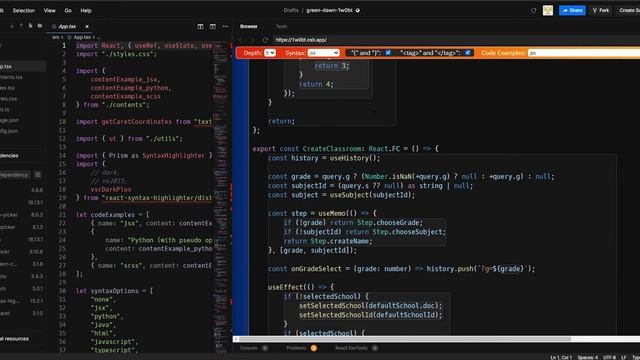Screen dimensions: 640x360
Task: Click the refresh icon next to avatar
Action: [x=533, y=11]
